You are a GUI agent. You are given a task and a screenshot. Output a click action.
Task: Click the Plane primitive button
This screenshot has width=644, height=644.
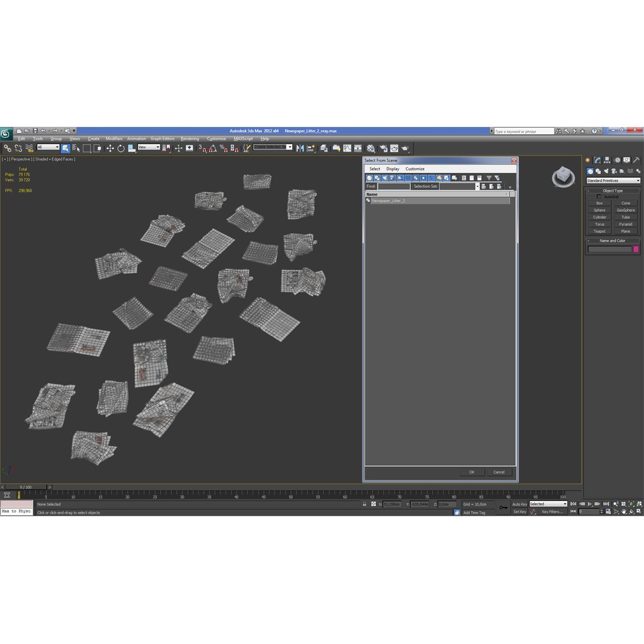[x=626, y=231]
